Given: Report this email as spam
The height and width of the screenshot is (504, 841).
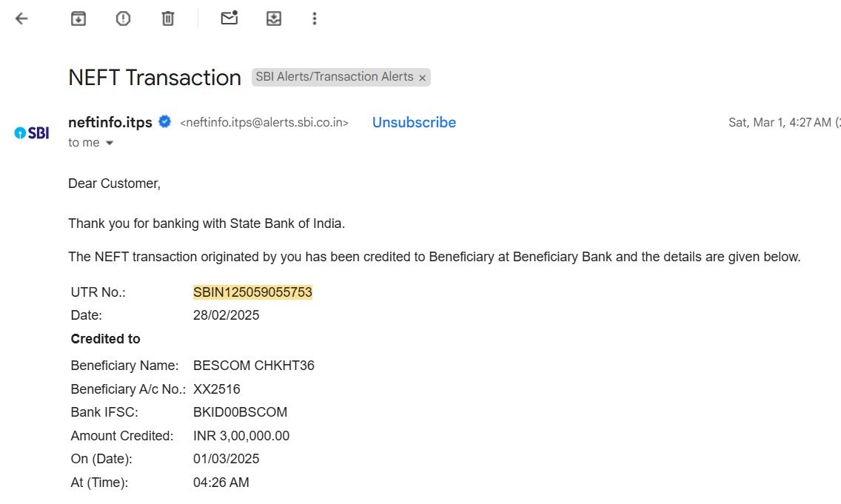Looking at the screenshot, I should [123, 19].
